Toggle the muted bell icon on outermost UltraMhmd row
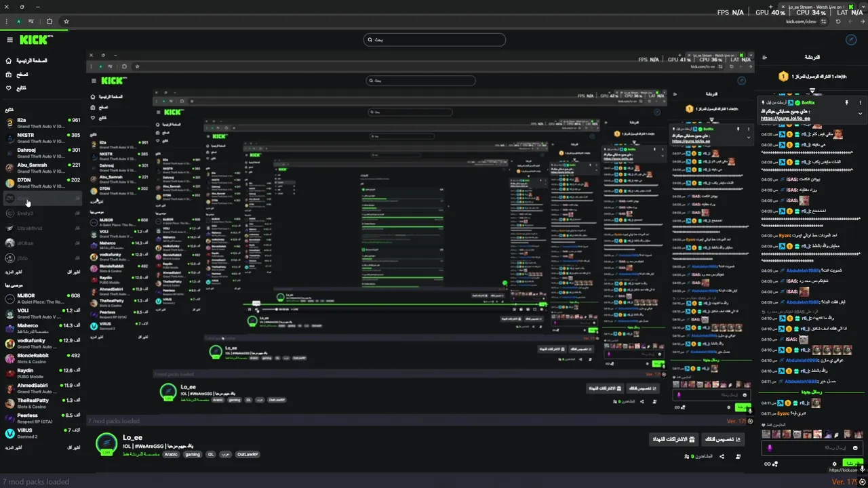 click(77, 228)
